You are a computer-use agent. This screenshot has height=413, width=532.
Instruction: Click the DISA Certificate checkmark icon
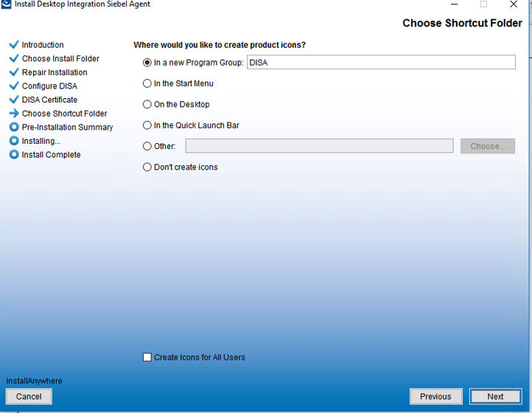pos(14,100)
